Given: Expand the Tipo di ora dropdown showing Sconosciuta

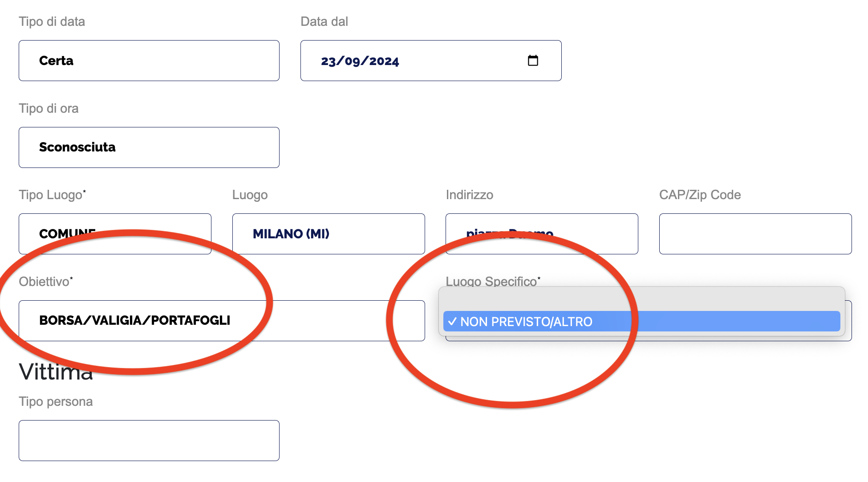Looking at the screenshot, I should 149,147.
